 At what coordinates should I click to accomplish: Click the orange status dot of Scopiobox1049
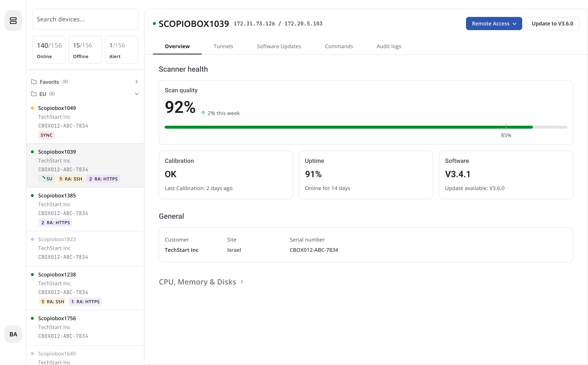(x=32, y=108)
